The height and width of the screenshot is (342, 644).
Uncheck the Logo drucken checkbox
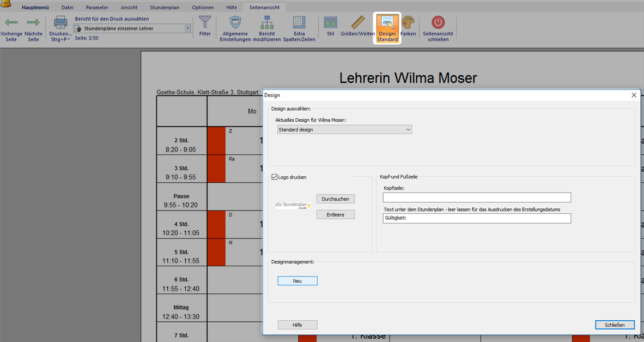pyautogui.click(x=275, y=177)
